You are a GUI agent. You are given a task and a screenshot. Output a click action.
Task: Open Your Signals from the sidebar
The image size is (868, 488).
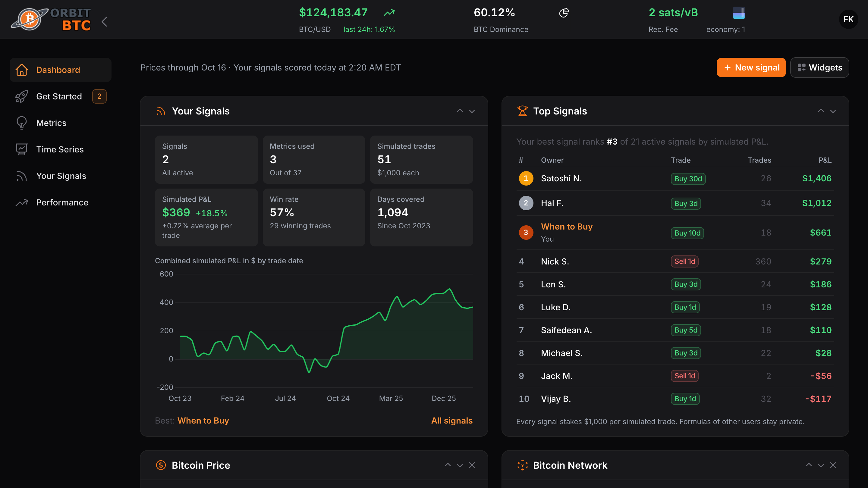click(x=60, y=176)
